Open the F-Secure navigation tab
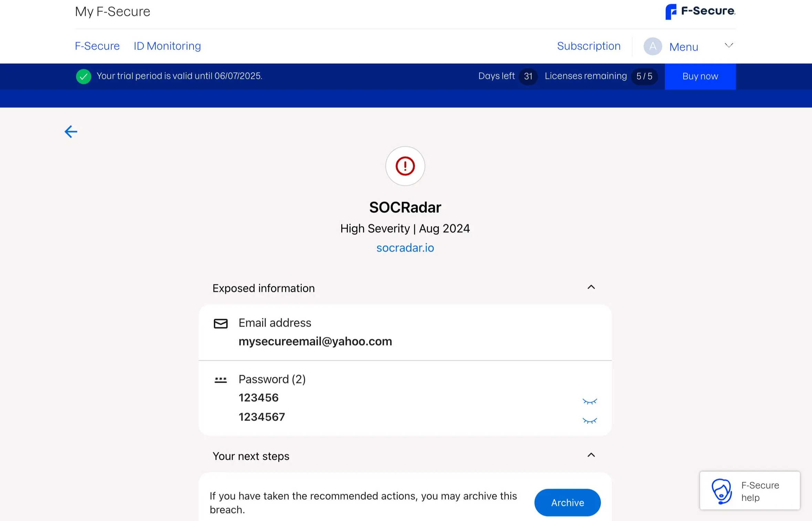812x521 pixels. click(x=97, y=46)
